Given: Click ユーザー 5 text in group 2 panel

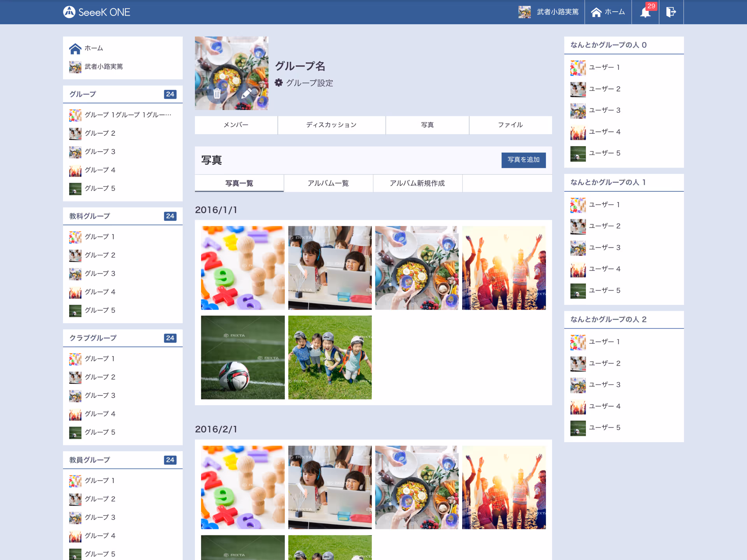Looking at the screenshot, I should click(x=605, y=428).
